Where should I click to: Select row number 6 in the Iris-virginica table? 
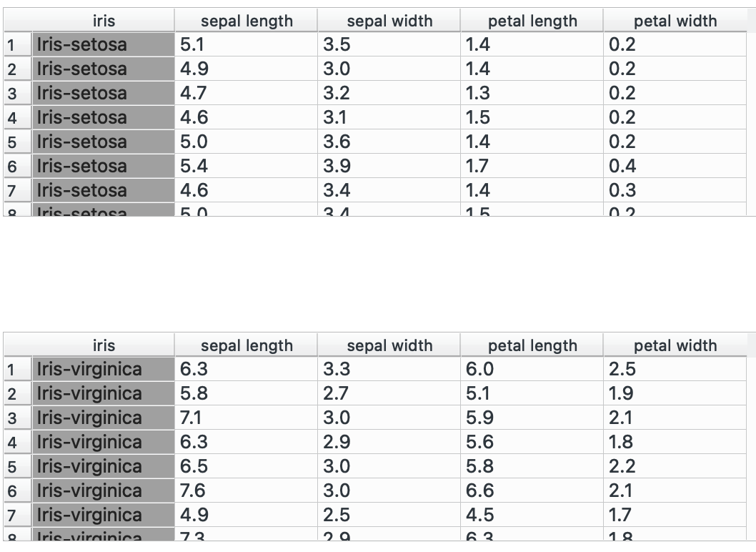[x=11, y=491]
